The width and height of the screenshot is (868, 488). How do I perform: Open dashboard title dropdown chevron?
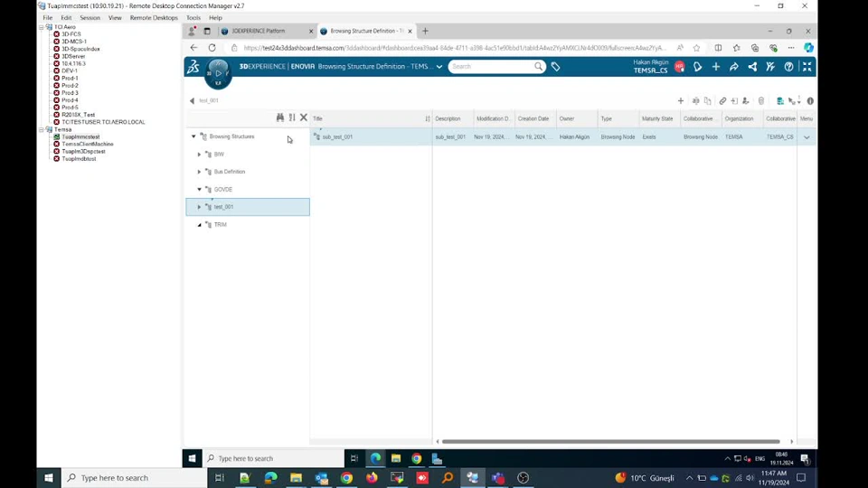point(439,66)
